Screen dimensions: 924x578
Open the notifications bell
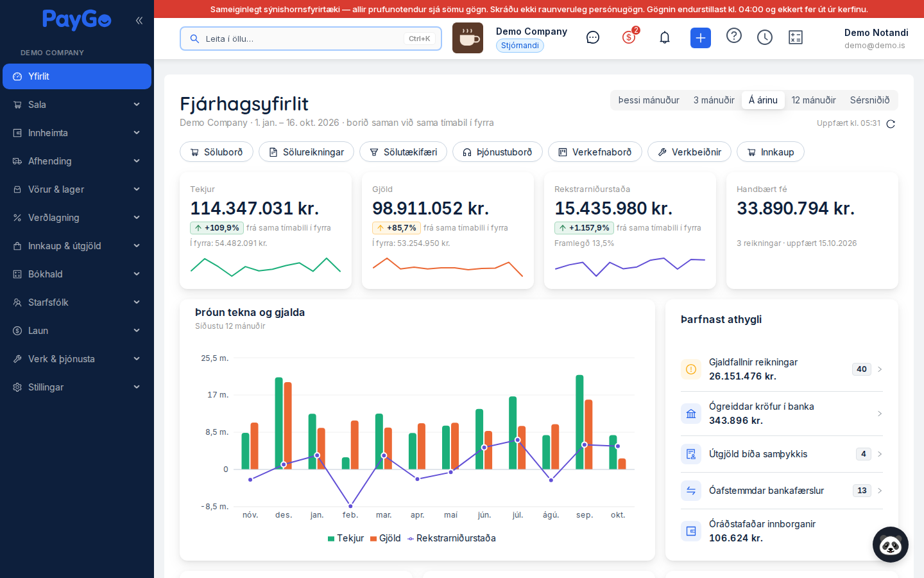tap(665, 38)
